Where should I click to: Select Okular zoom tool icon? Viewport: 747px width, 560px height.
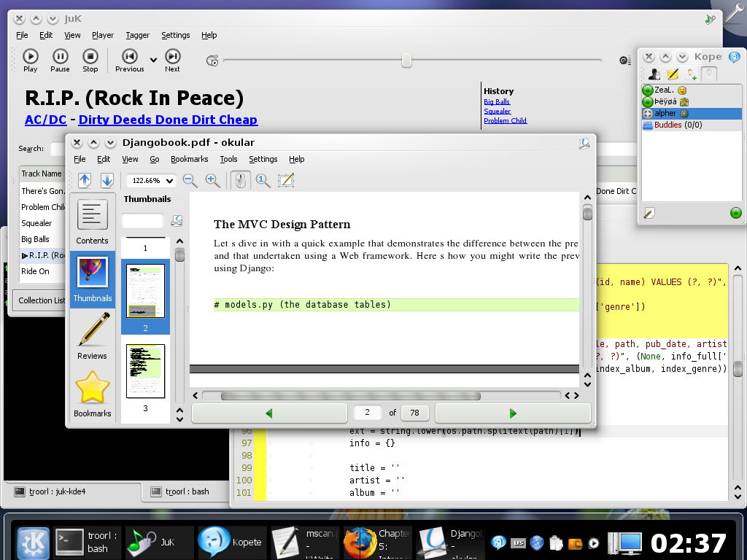click(263, 181)
